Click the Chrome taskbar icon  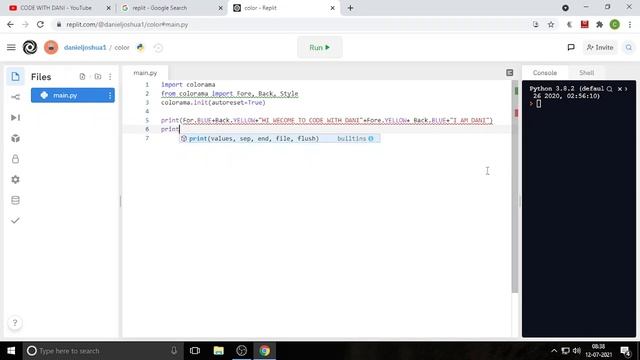click(x=264, y=351)
